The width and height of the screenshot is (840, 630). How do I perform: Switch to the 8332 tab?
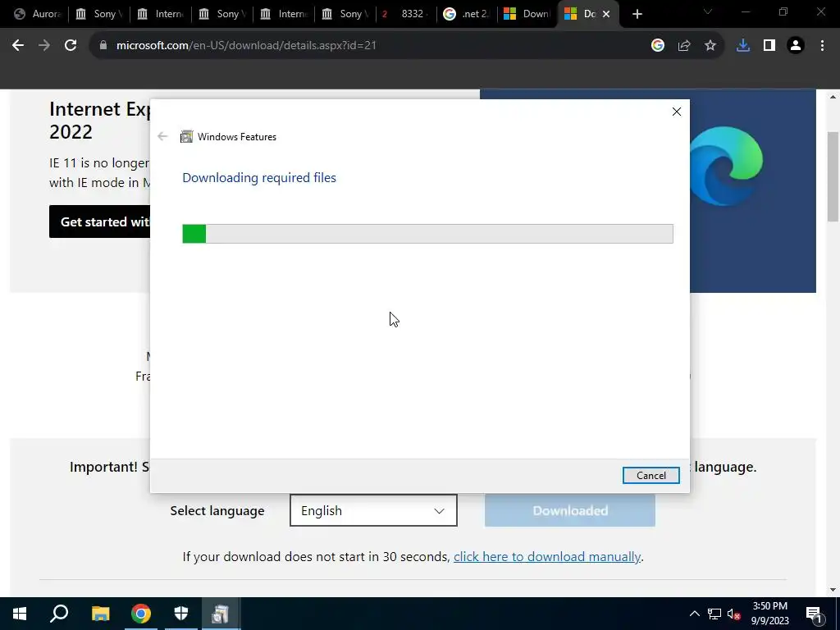tap(406, 14)
